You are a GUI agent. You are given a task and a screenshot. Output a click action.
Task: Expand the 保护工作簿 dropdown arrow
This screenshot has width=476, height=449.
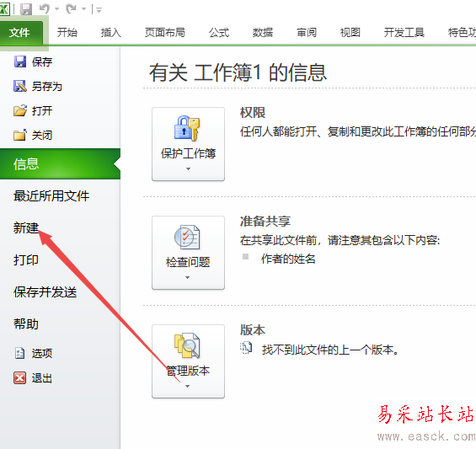[188, 168]
